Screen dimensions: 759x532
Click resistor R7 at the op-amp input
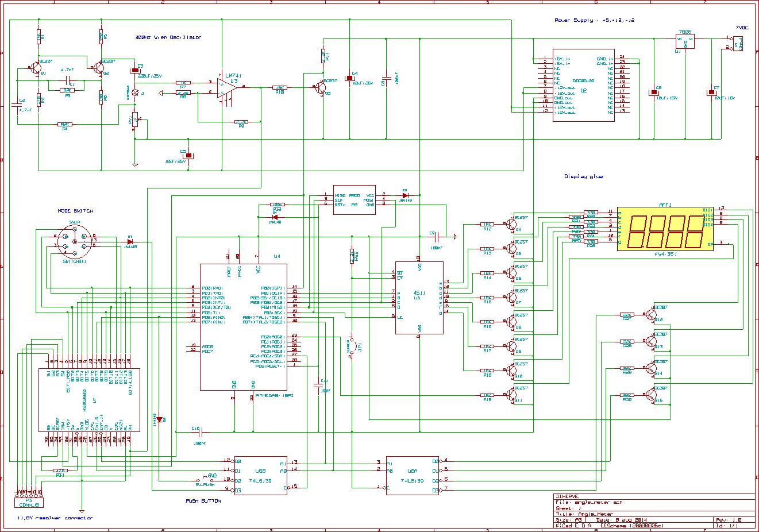183,83
